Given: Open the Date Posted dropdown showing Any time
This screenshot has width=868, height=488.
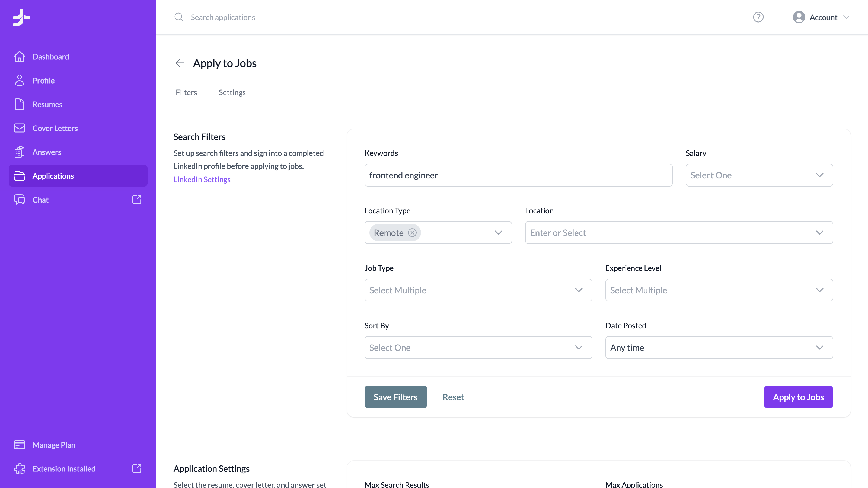Looking at the screenshot, I should click(x=719, y=348).
